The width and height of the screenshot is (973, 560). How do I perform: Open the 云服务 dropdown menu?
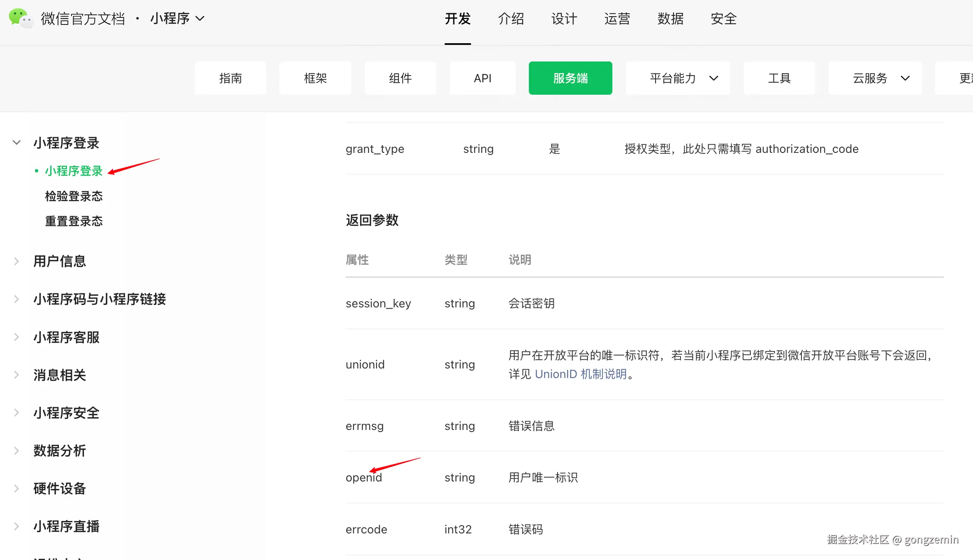coord(875,78)
